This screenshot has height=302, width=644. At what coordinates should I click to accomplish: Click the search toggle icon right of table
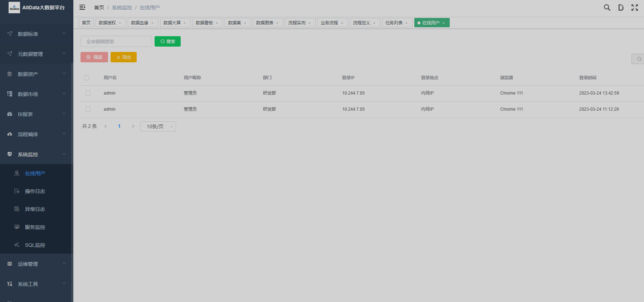point(639,59)
